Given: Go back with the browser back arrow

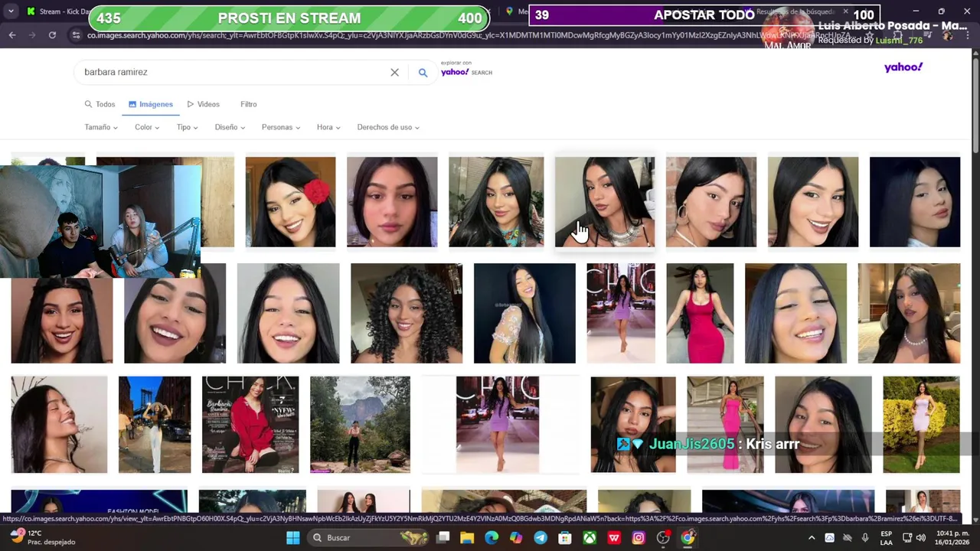Looking at the screenshot, I should tap(12, 35).
